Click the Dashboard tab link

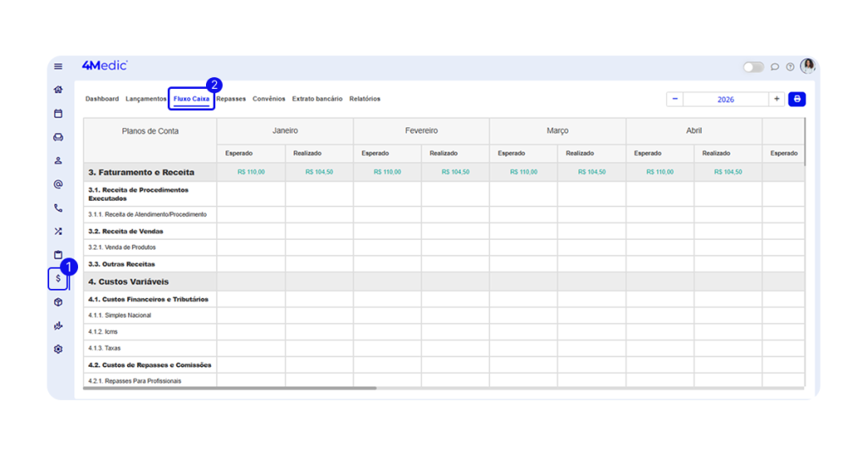click(x=102, y=99)
